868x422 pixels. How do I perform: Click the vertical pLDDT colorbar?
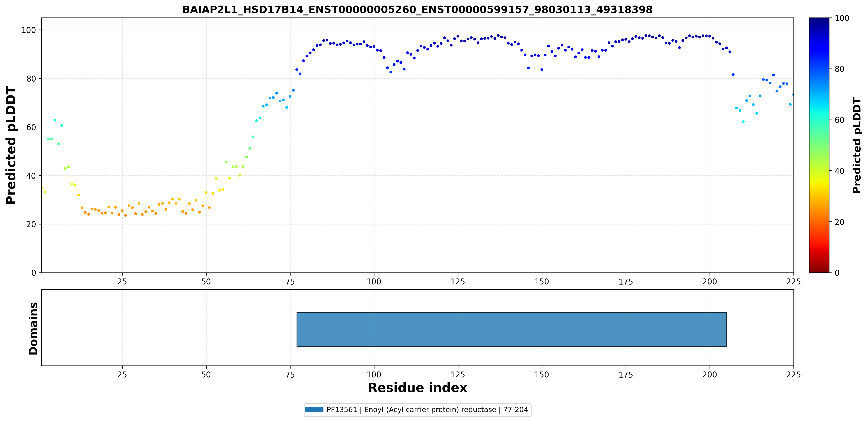pyautogui.click(x=819, y=145)
